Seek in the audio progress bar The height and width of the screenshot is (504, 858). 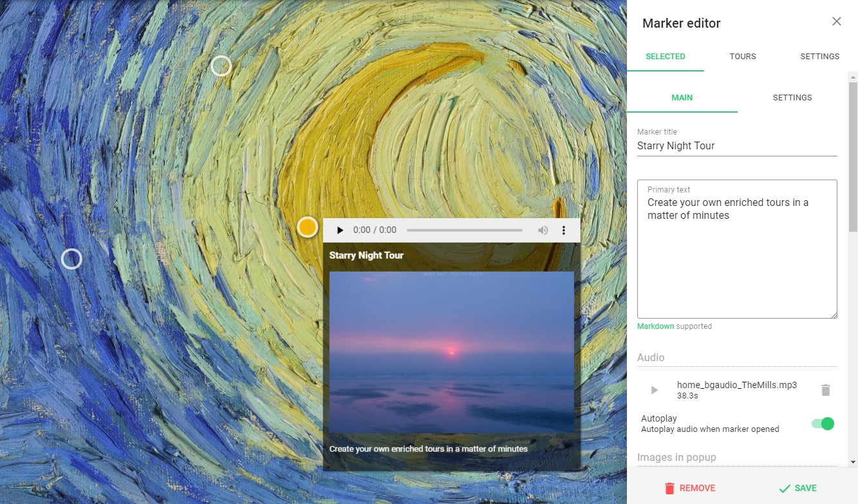click(x=465, y=230)
